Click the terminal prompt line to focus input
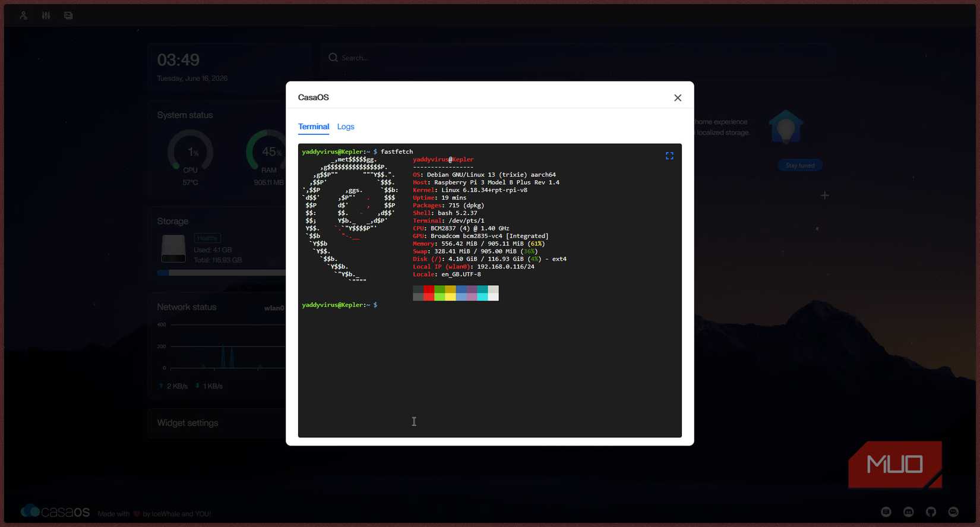 (x=340, y=305)
